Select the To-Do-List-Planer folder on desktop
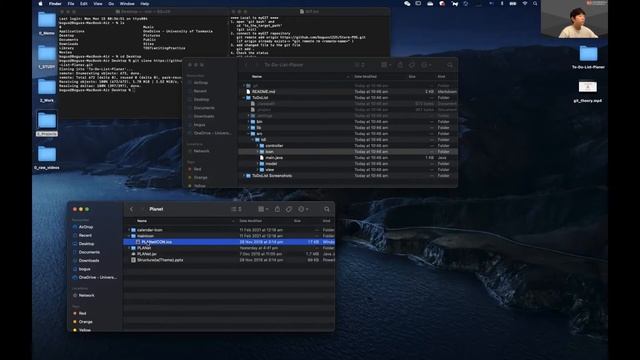640x360 pixels. tap(588, 57)
